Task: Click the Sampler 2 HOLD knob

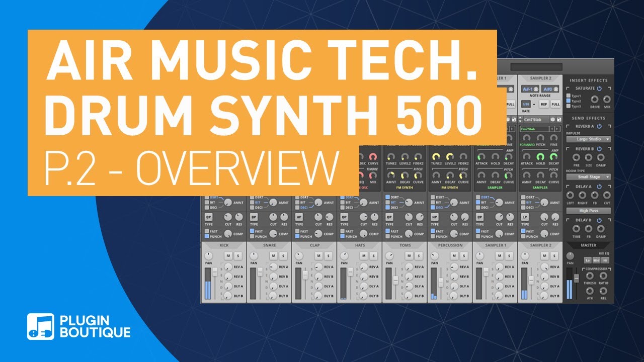Action: 540,157
